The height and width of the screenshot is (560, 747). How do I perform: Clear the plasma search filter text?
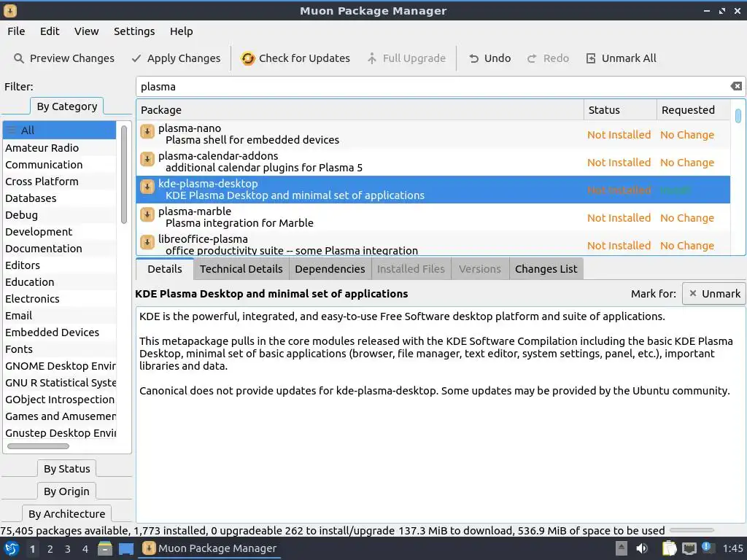(x=736, y=86)
